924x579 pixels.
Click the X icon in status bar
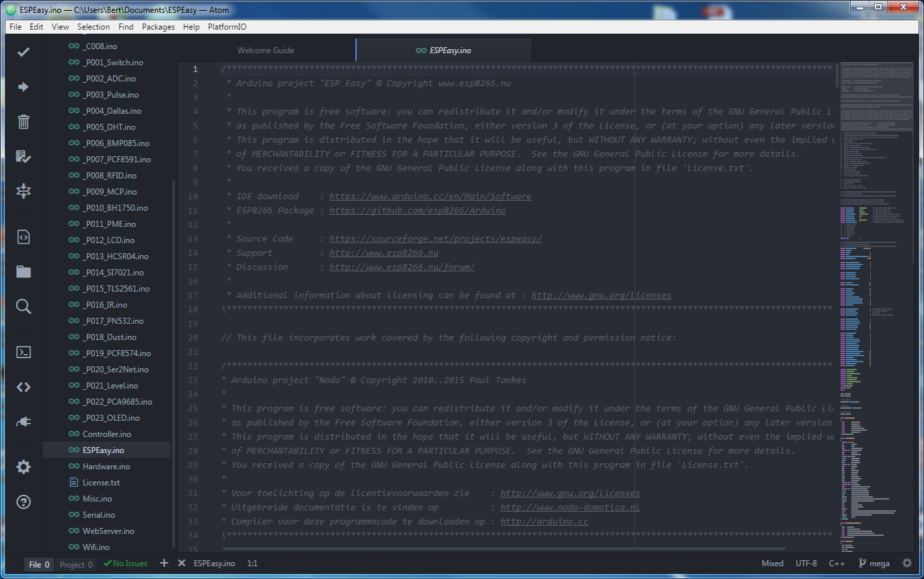pos(182,563)
